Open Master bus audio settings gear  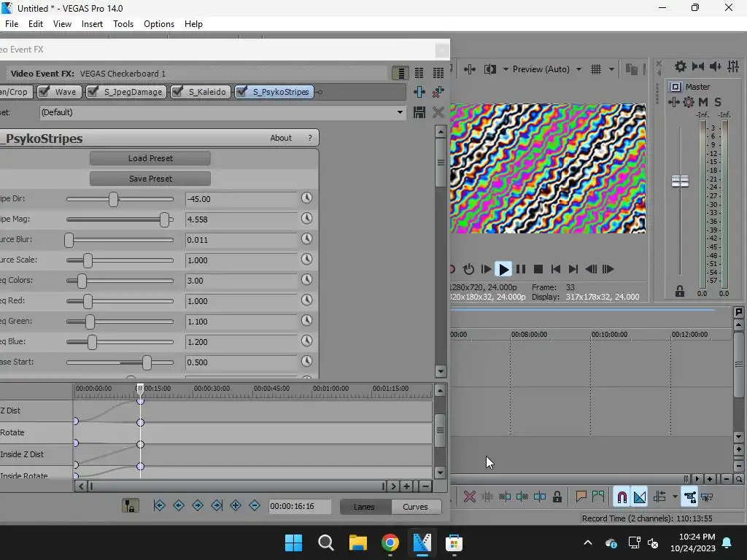[681, 66]
